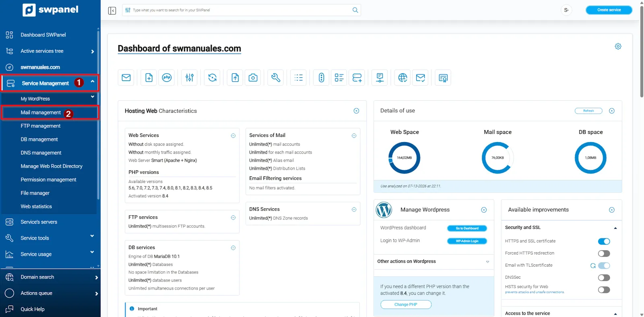Click the mail envelope toolbar icon

pyautogui.click(x=126, y=78)
